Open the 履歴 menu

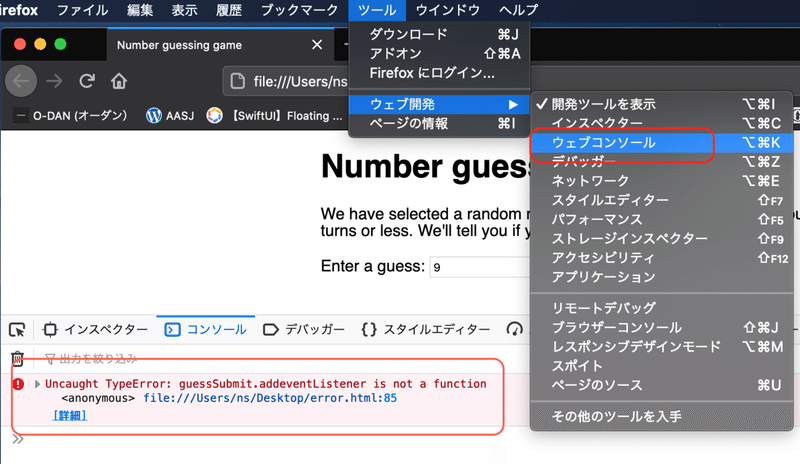229,10
